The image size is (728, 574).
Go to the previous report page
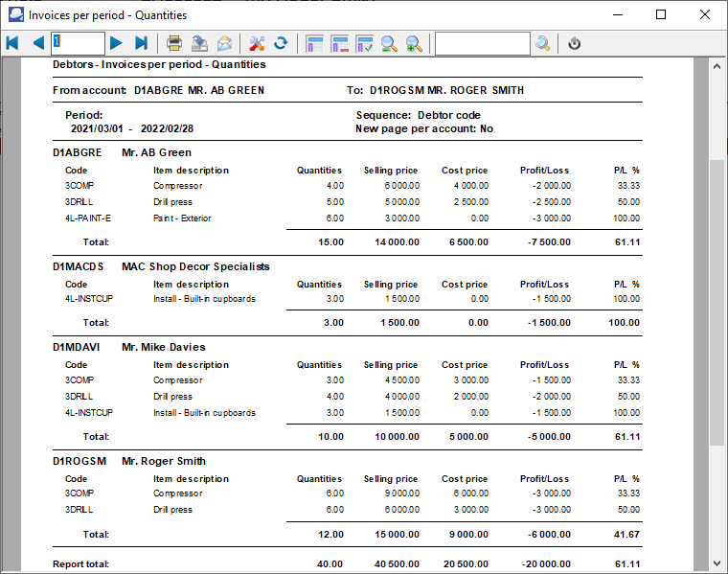click(38, 43)
